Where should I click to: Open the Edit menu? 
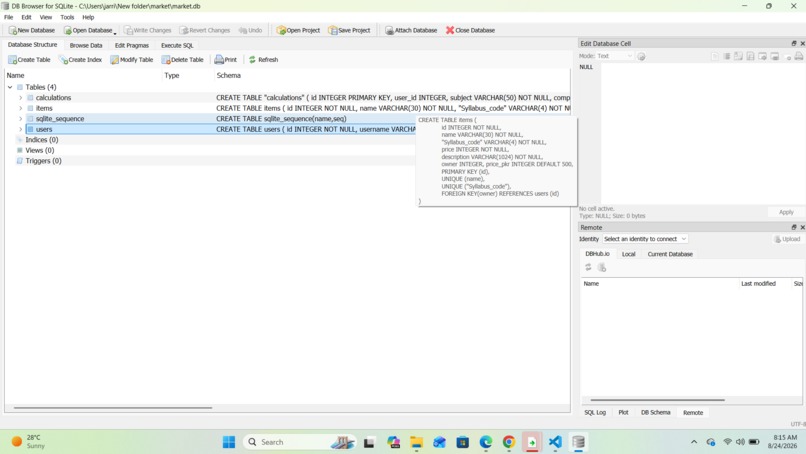click(26, 17)
